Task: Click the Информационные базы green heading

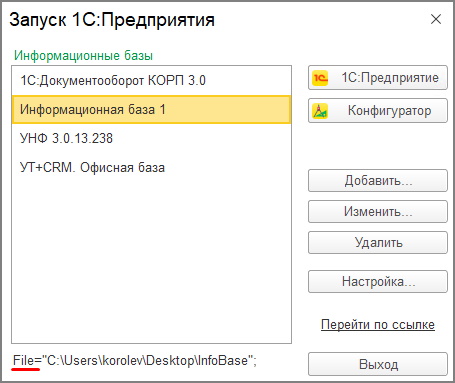Action: tap(83, 56)
